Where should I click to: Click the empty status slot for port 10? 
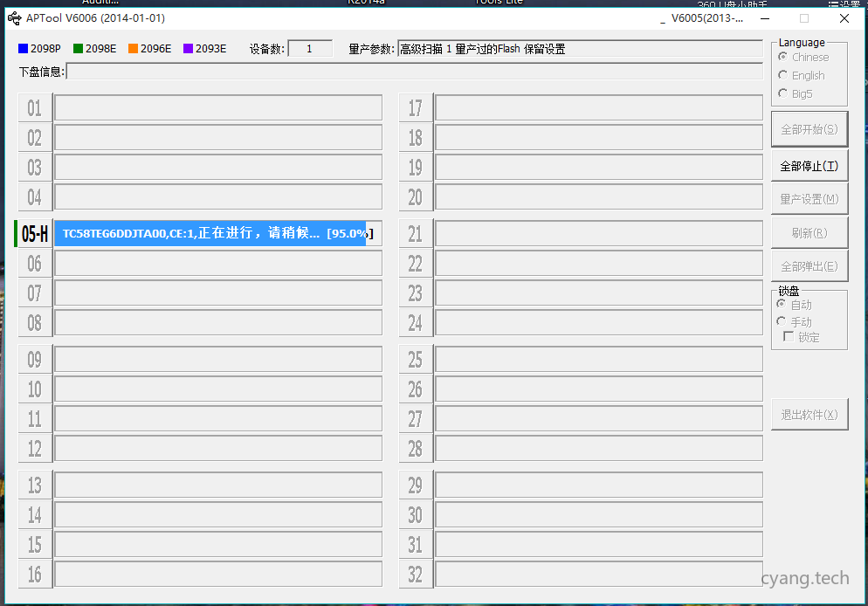pos(218,389)
